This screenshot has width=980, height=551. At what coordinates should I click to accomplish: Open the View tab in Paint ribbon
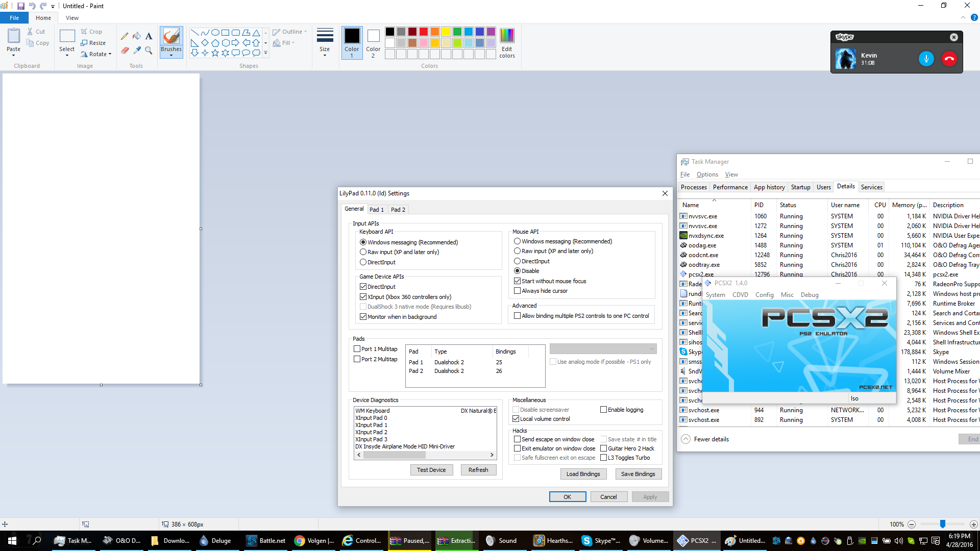pyautogui.click(x=72, y=18)
